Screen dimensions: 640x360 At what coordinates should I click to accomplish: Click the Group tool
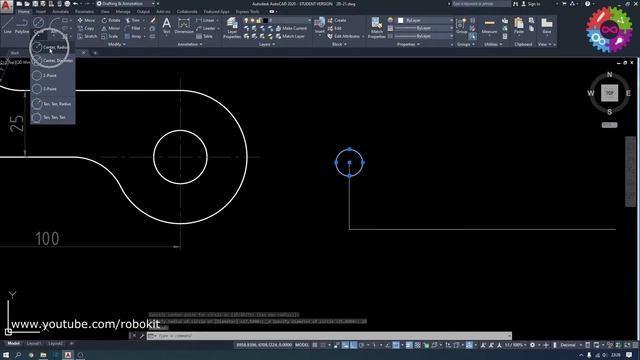pos(461,25)
